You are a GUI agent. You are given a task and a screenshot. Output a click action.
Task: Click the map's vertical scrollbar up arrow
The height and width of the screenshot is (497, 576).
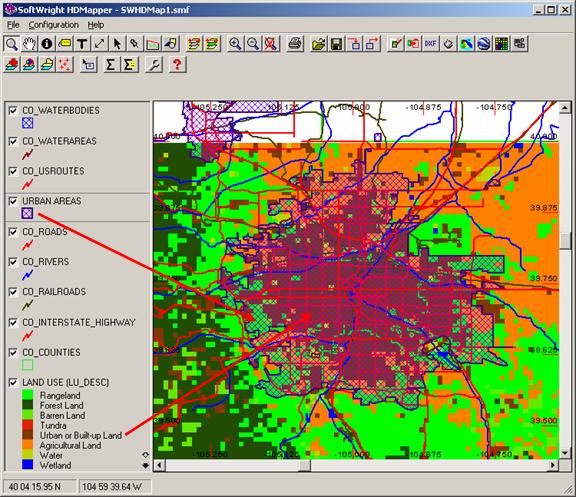click(565, 108)
